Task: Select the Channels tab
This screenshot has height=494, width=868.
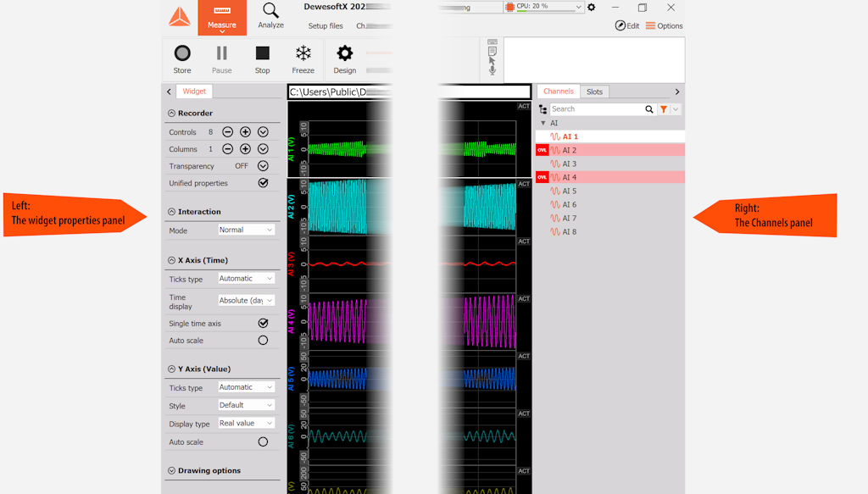Action: [558, 92]
